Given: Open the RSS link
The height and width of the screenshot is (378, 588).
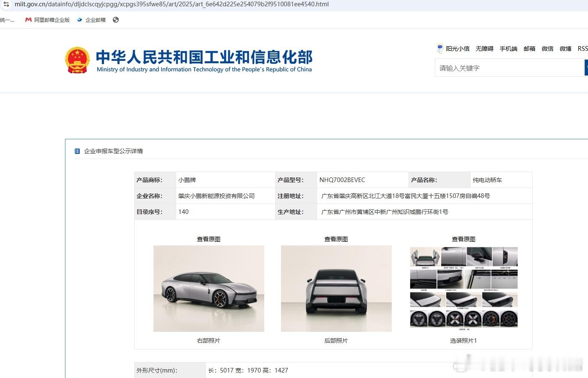Looking at the screenshot, I should [583, 49].
